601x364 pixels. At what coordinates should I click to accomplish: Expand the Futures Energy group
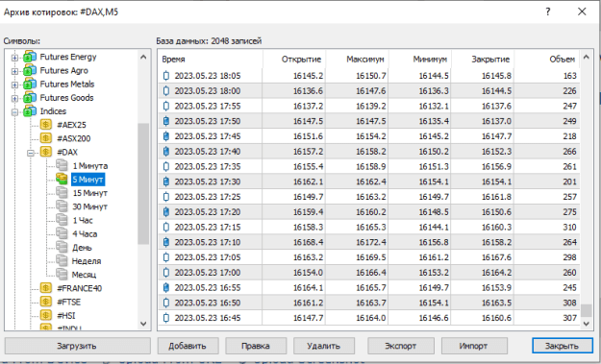click(x=14, y=58)
